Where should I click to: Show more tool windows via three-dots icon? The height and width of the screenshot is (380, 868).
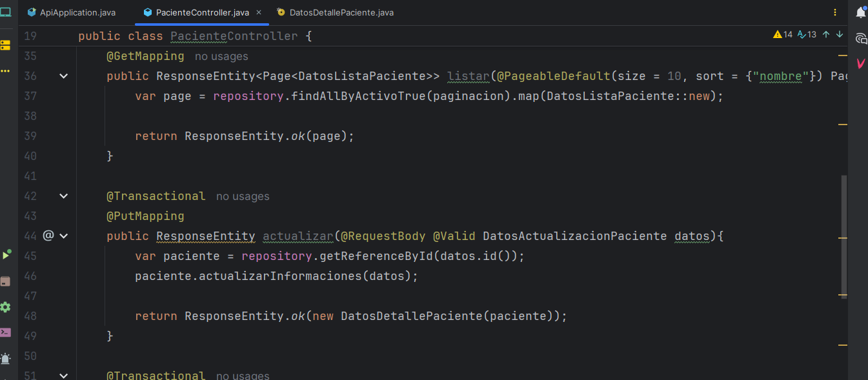tap(5, 71)
